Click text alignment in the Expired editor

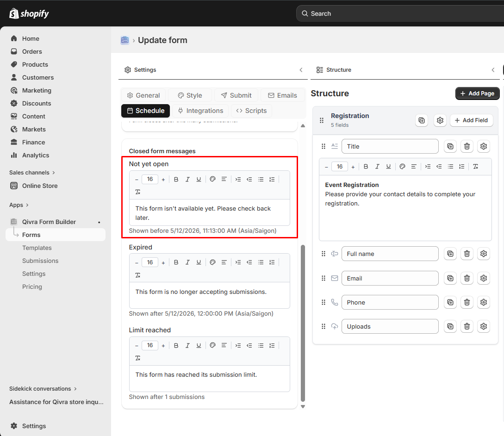224,262
